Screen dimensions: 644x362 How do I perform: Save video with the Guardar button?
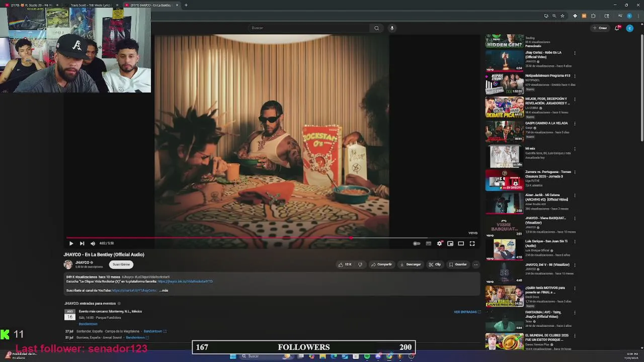[458, 264]
